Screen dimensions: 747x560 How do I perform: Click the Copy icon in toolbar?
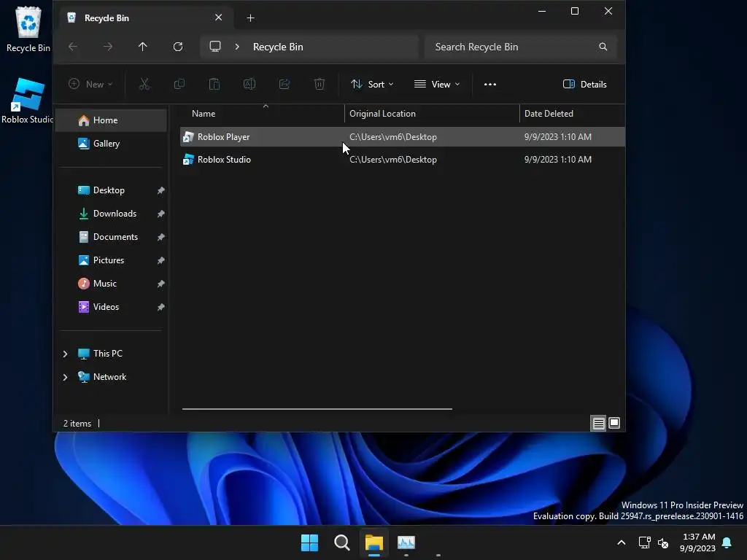click(179, 85)
